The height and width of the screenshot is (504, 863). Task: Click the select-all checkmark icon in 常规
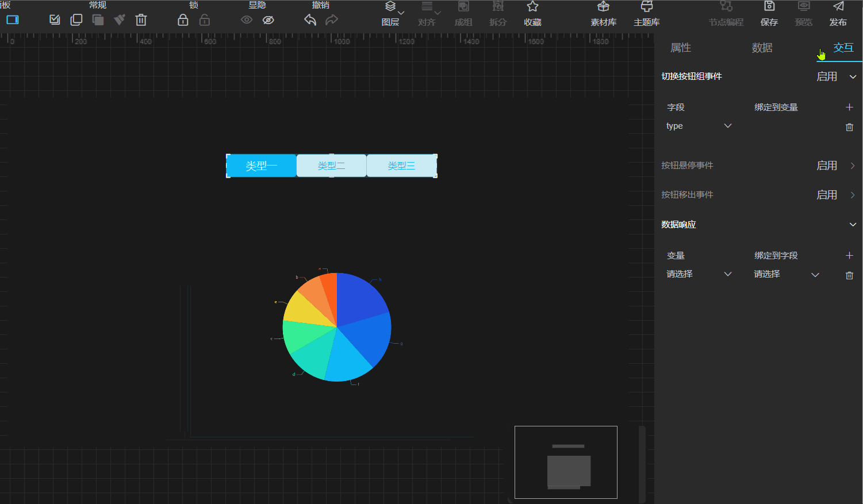point(55,20)
